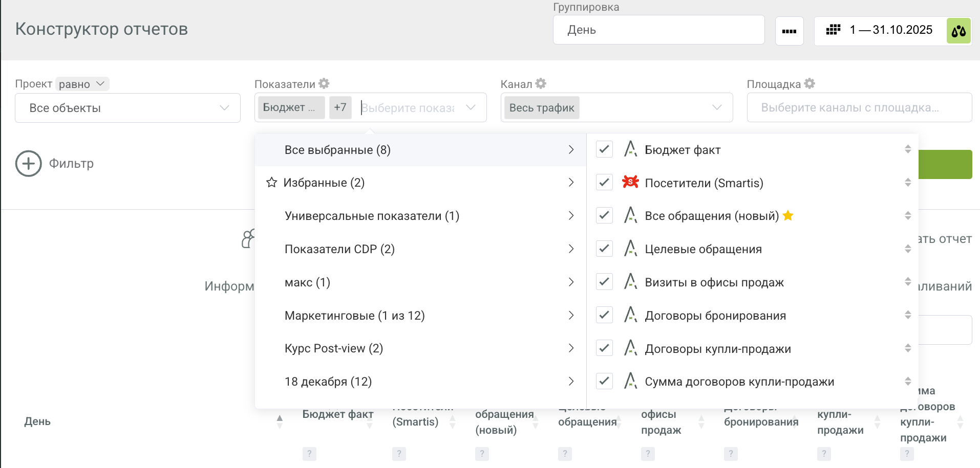Open the Показатели CDP (2) category

point(420,249)
